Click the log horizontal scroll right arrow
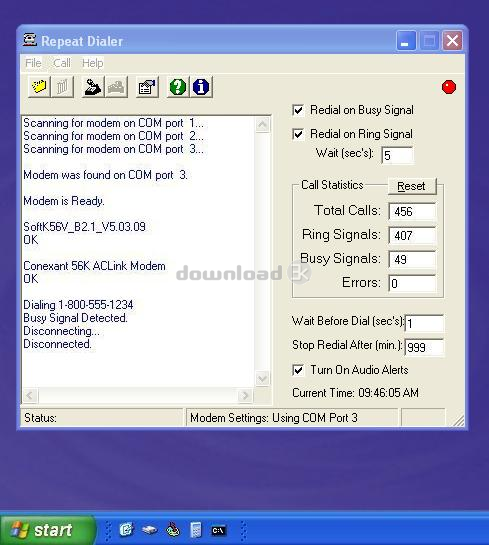This screenshot has width=489, height=545. pyautogui.click(x=245, y=395)
